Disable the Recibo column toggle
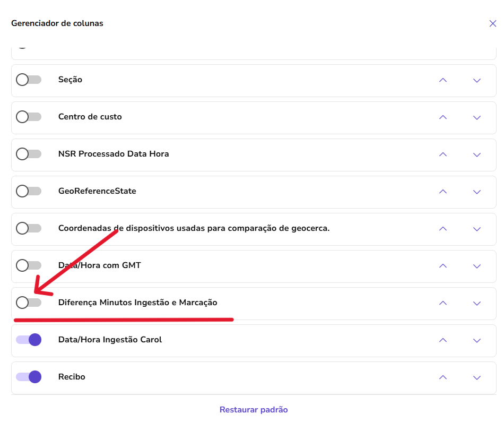This screenshot has height=431, width=504. (29, 377)
